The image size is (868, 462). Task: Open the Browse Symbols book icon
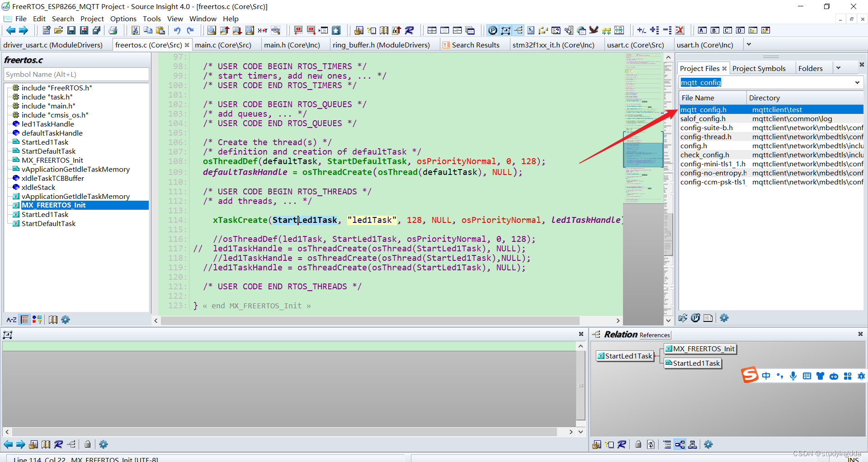click(x=384, y=30)
